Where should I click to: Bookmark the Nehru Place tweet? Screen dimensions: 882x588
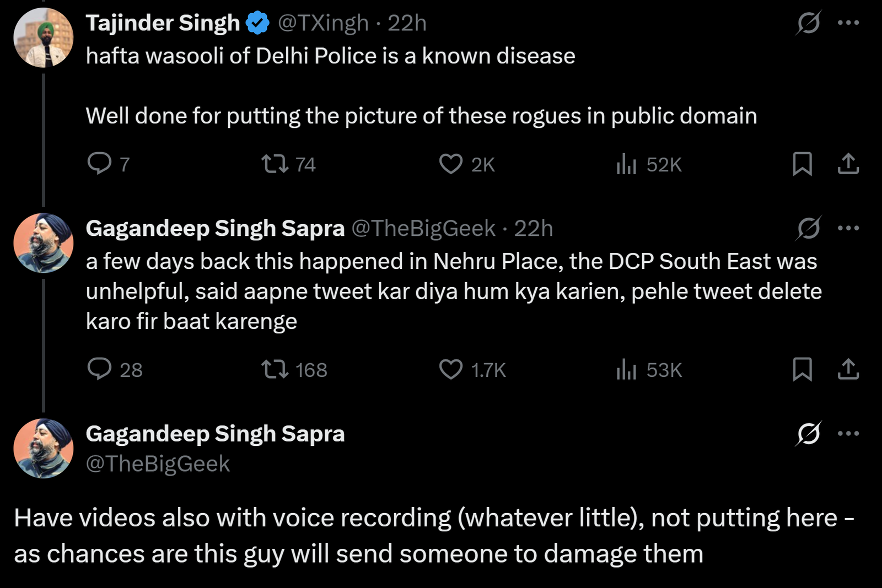pos(802,369)
